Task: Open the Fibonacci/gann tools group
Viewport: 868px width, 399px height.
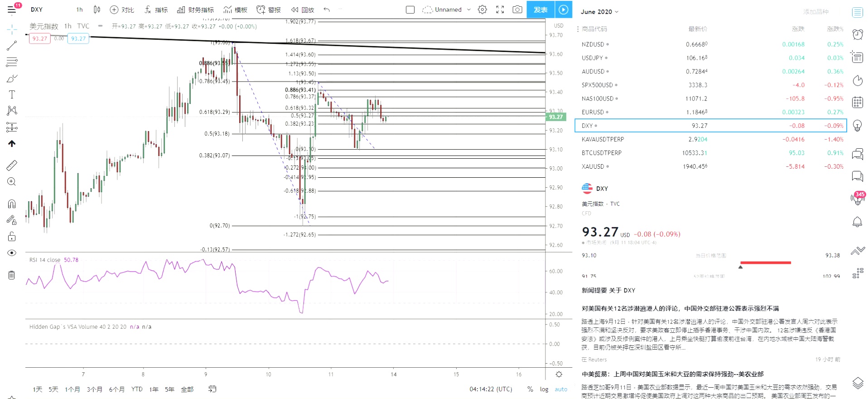Action: (x=12, y=62)
